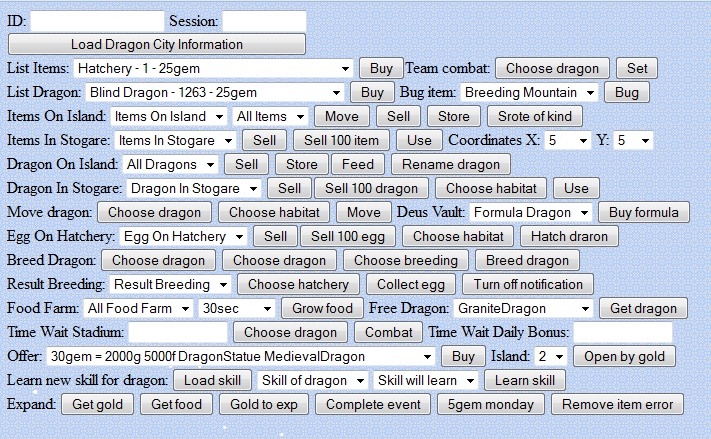Open the List Items Hatchery dropdown
The image size is (711, 439).
[214, 68]
